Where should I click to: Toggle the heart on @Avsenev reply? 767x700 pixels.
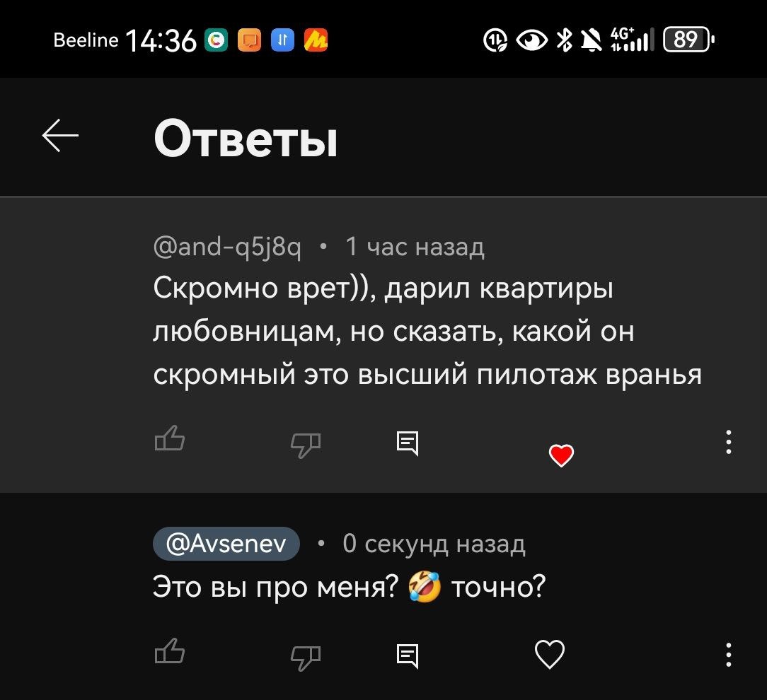click(550, 654)
